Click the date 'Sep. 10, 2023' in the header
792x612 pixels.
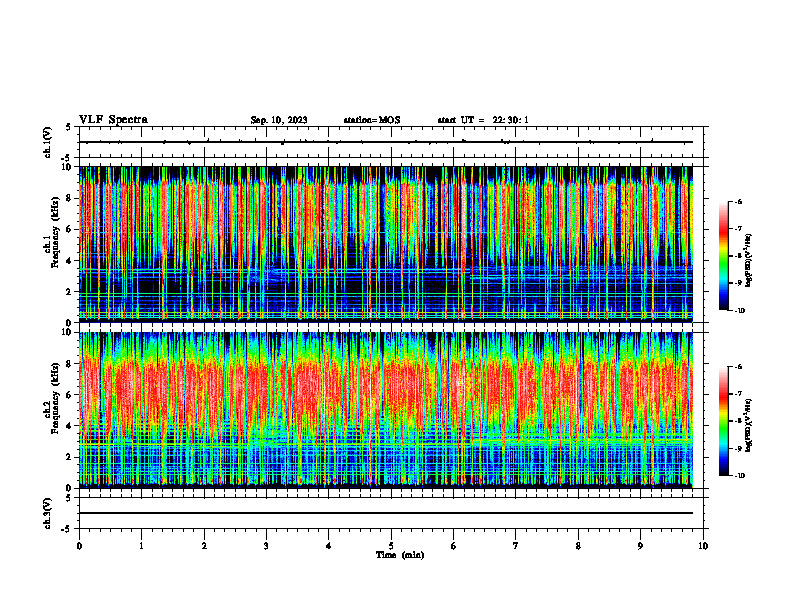click(x=279, y=120)
